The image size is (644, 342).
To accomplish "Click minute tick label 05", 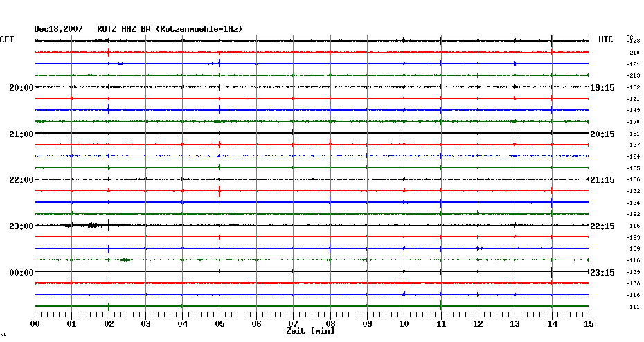I will coord(220,324).
